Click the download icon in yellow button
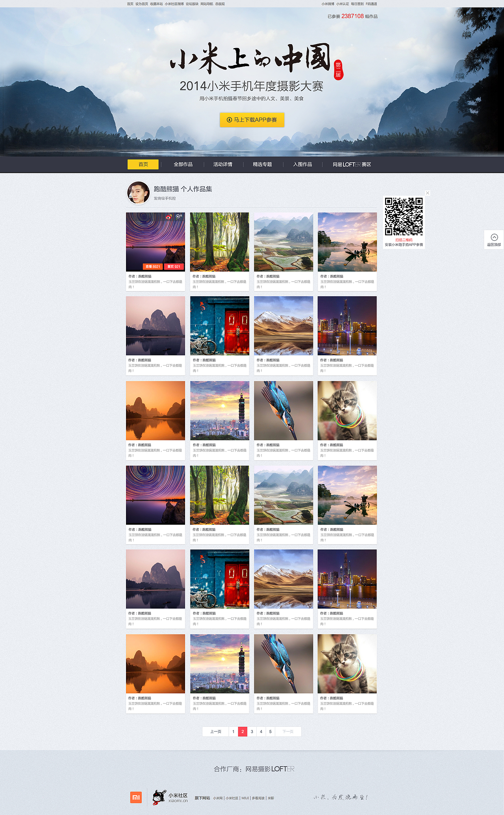This screenshot has width=504, height=815. [x=229, y=120]
